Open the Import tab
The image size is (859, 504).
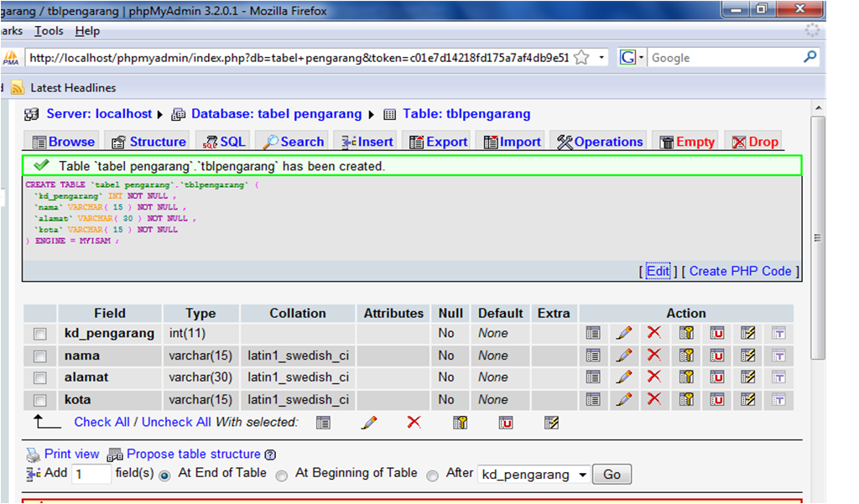click(513, 142)
